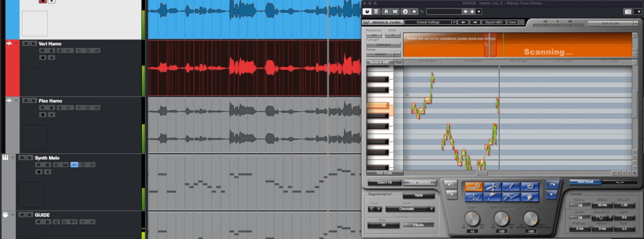
Task: Open the Default Settings preset dropdown
Action: [x=430, y=22]
